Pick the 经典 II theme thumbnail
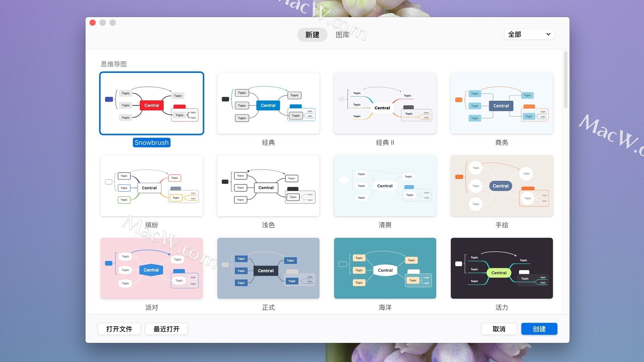This screenshot has height=362, width=644. pyautogui.click(x=385, y=103)
